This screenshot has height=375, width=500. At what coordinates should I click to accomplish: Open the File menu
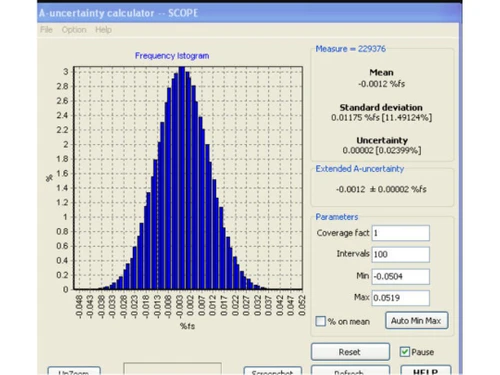click(x=46, y=30)
